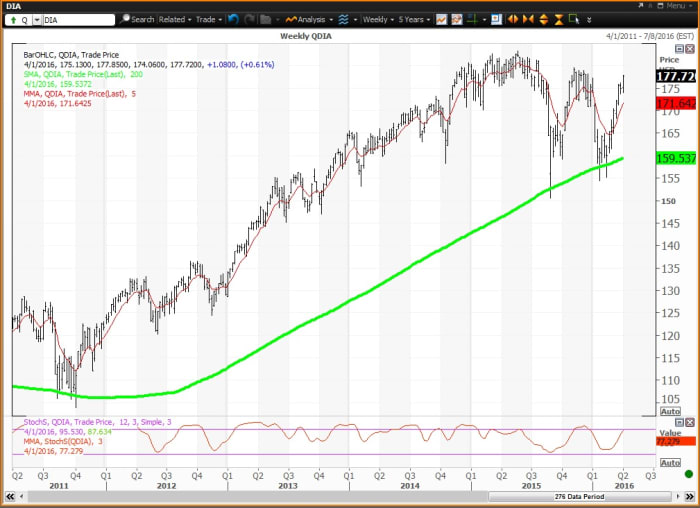Open the Analysis menu
700x508 pixels.
(309, 20)
